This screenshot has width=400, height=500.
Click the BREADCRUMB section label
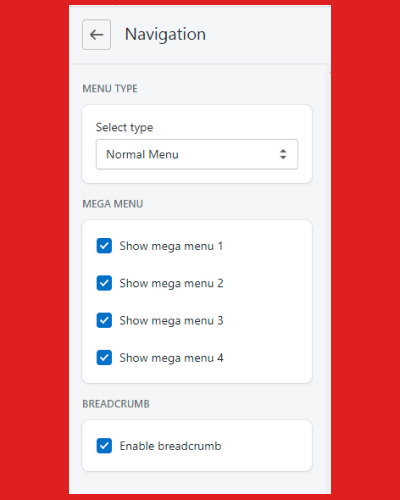116,404
